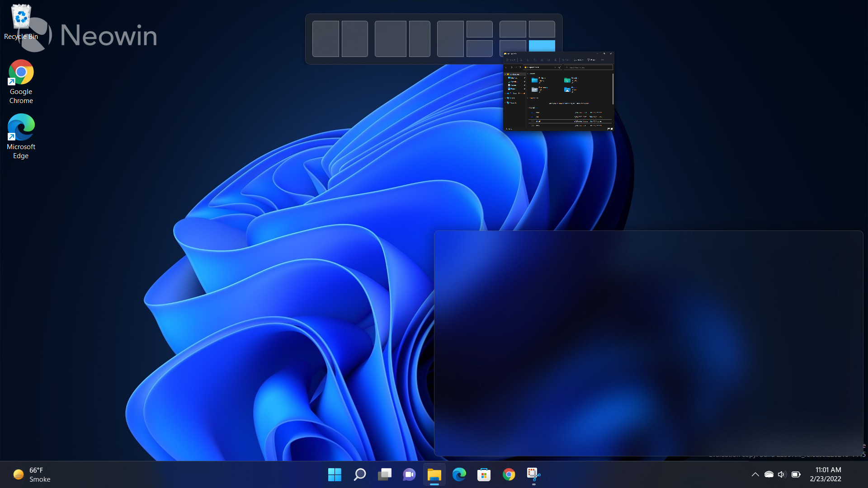Image resolution: width=868 pixels, height=488 pixels.
Task: Click the Edge icon on the taskbar
Action: coord(459,474)
